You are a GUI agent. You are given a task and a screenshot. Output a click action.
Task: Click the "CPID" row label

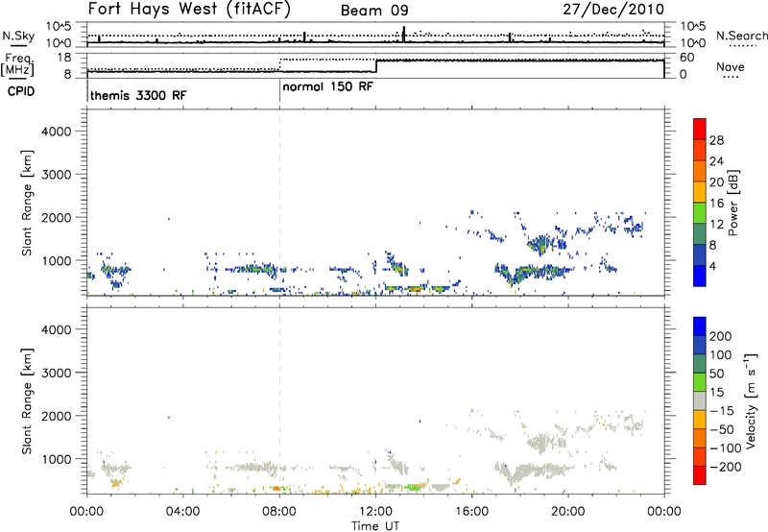[21, 91]
